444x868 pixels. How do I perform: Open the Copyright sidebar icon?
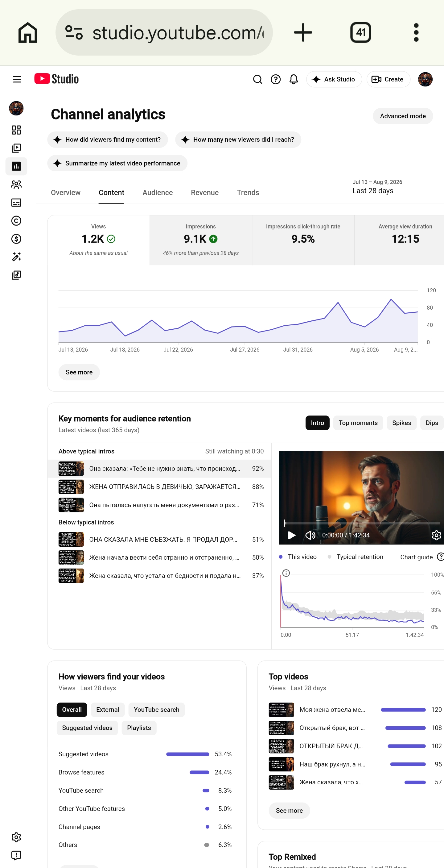point(16,221)
